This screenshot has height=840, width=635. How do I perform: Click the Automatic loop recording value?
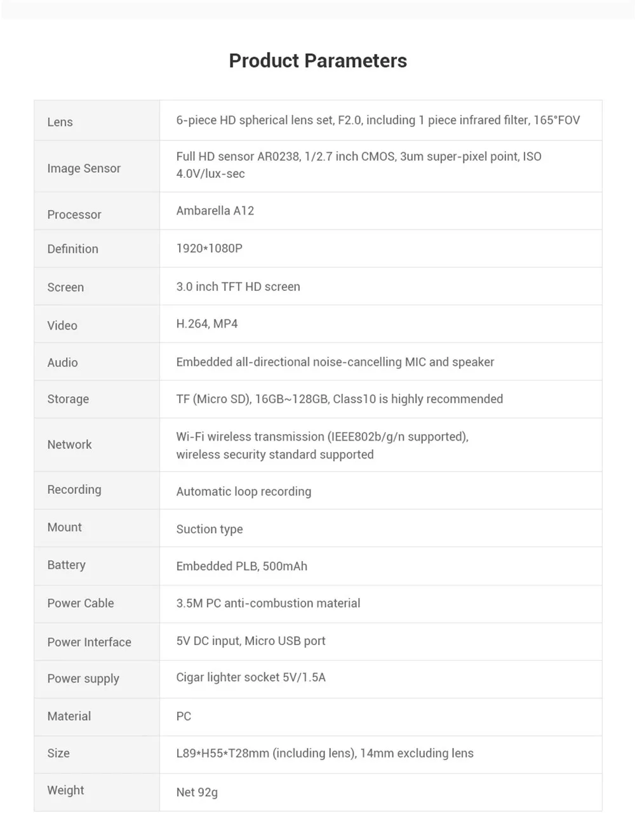243,491
